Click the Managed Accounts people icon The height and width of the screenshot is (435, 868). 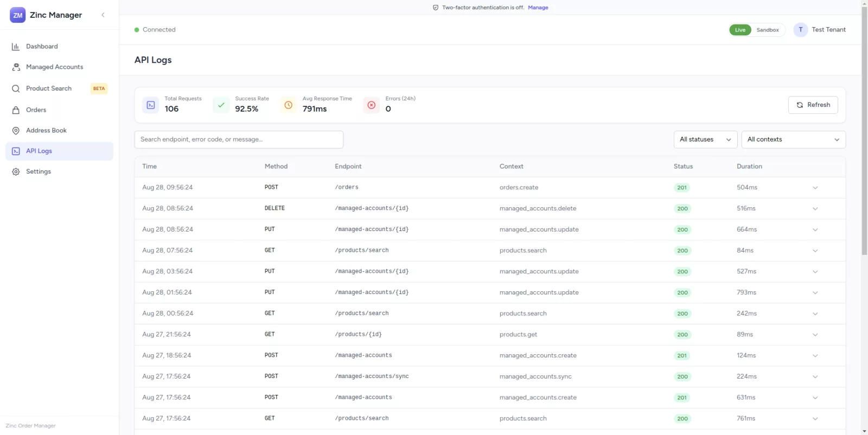click(16, 67)
